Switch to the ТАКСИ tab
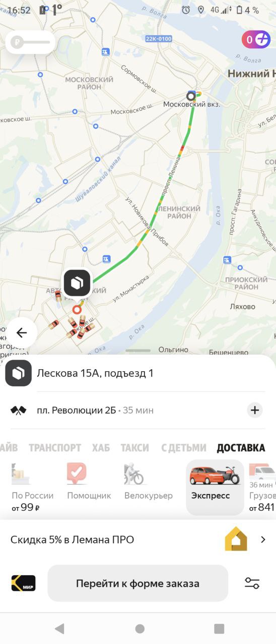This screenshot has height=644, width=276. click(x=134, y=447)
